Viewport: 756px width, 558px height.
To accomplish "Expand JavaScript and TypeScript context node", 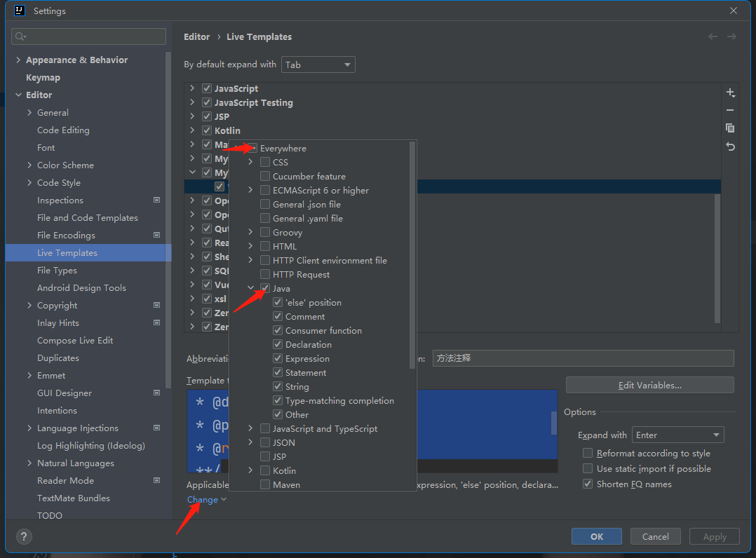I will [251, 428].
